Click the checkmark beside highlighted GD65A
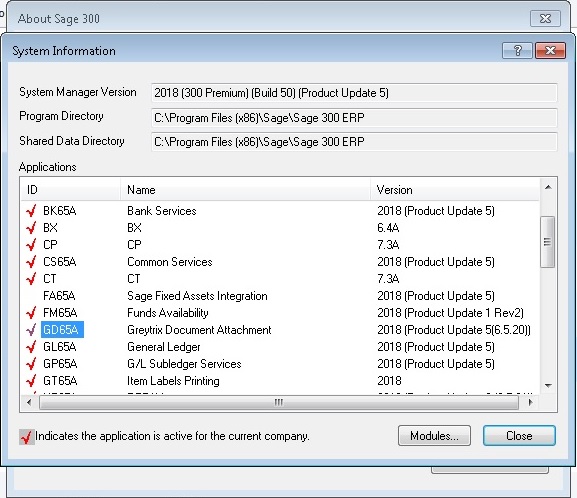Screen dimensions: 577x498 31,330
